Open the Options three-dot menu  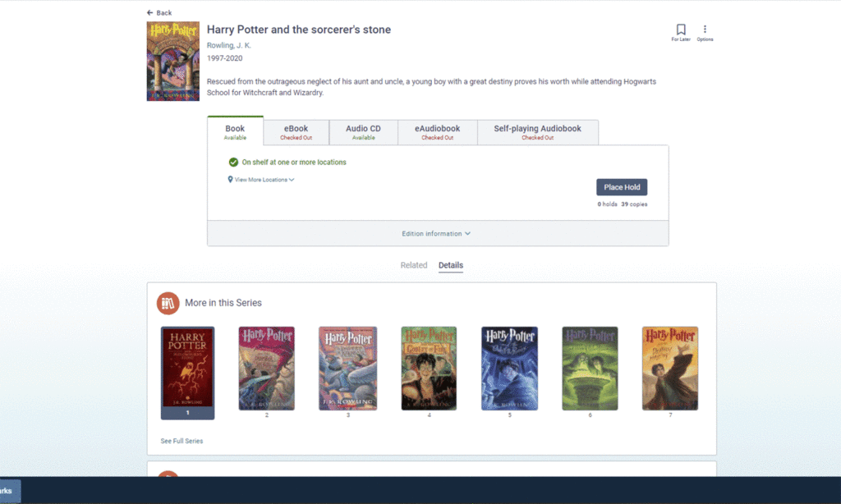click(705, 32)
